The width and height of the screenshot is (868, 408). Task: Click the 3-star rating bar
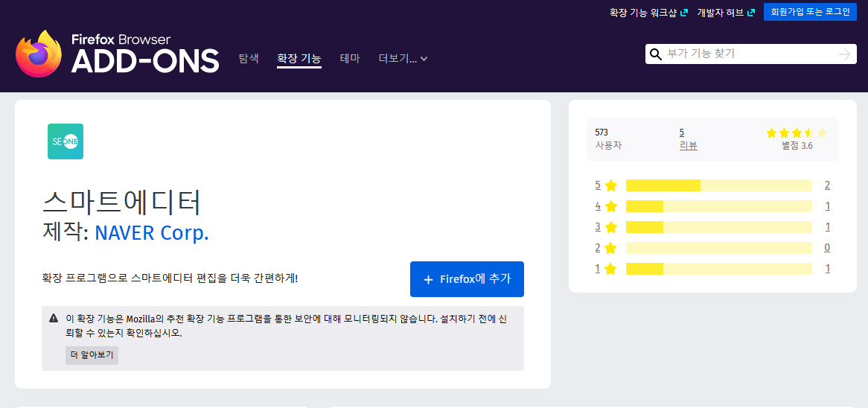tap(718, 227)
